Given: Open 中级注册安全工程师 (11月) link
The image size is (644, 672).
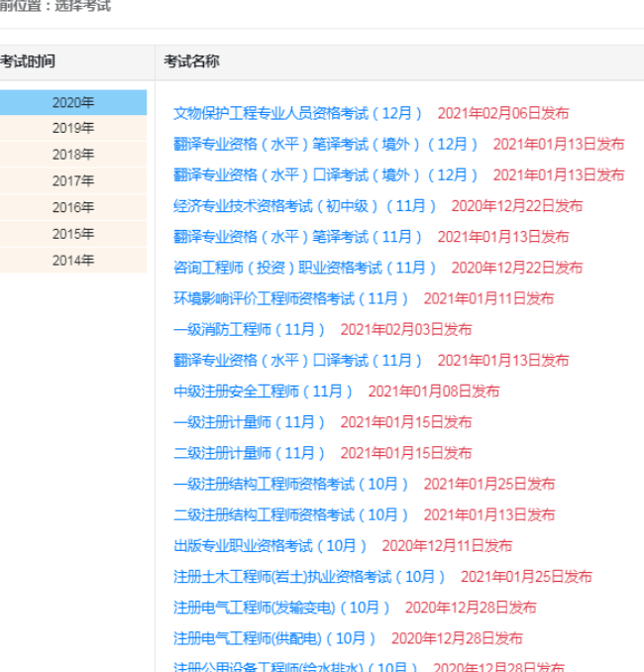Looking at the screenshot, I should 264,392.
